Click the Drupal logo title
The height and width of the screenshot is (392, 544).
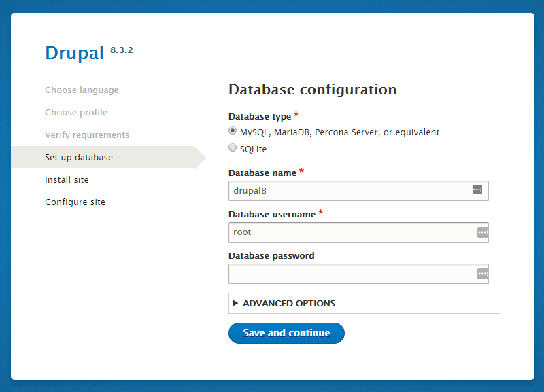(x=74, y=53)
